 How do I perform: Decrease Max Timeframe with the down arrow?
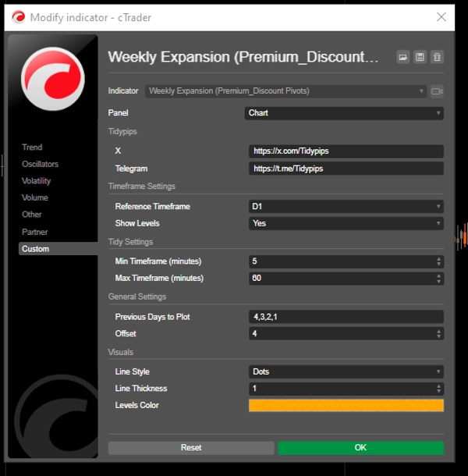(x=439, y=282)
